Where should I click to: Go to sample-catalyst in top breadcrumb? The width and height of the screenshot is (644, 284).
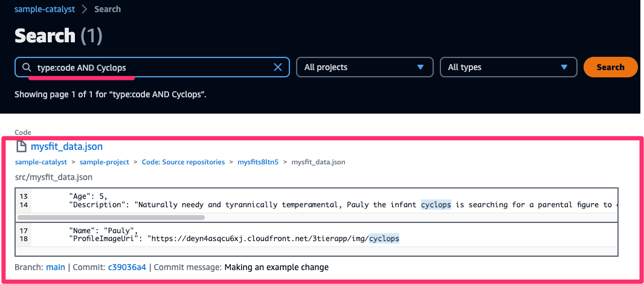[x=45, y=9]
